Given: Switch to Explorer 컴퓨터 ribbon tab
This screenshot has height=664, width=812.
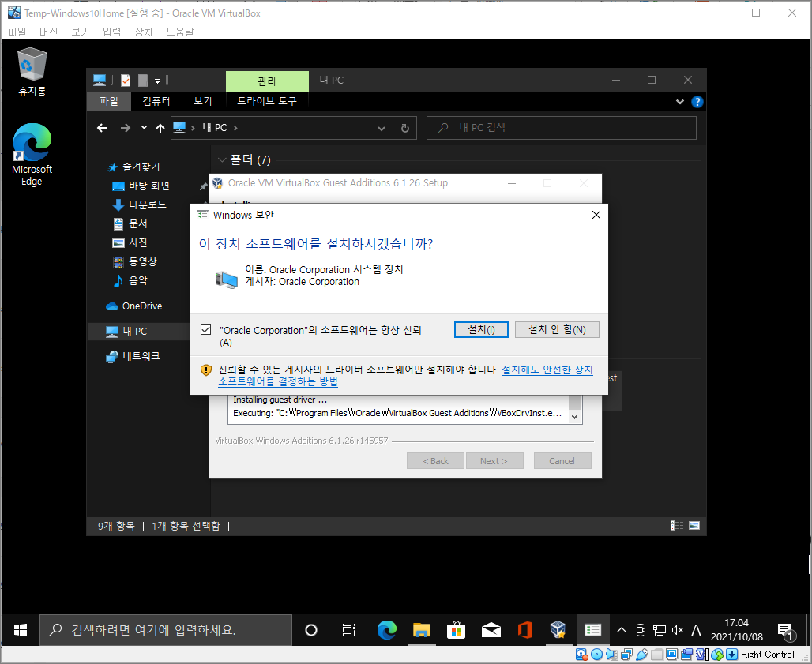Looking at the screenshot, I should click(x=156, y=101).
